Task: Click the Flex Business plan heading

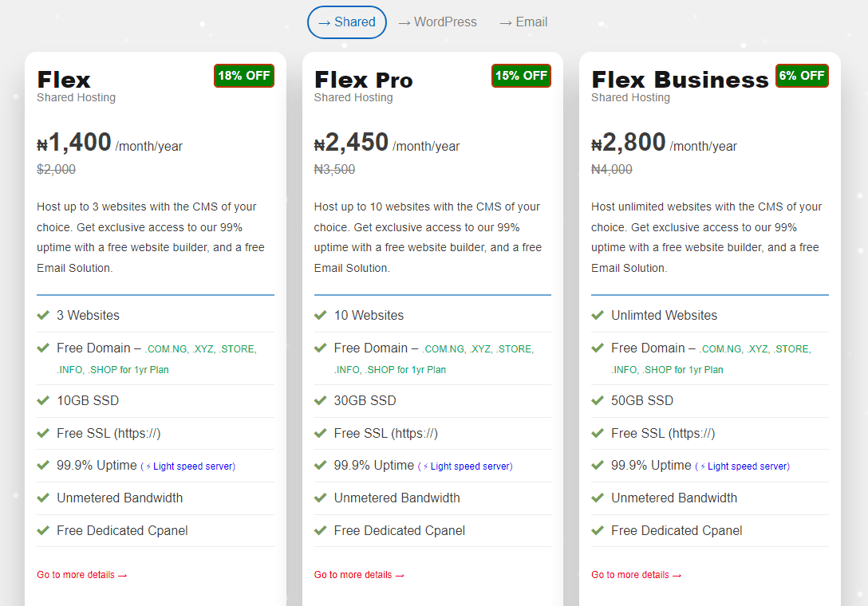Action: (x=680, y=80)
